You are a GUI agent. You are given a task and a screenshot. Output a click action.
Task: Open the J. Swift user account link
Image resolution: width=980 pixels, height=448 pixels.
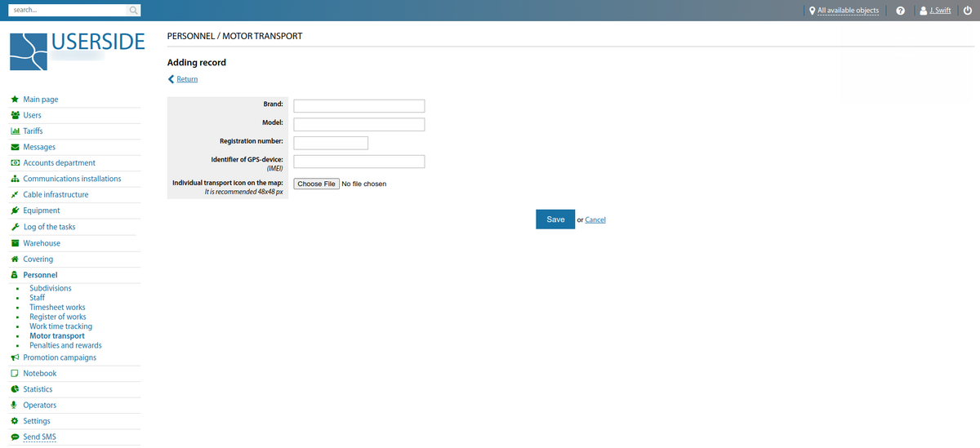coord(939,11)
